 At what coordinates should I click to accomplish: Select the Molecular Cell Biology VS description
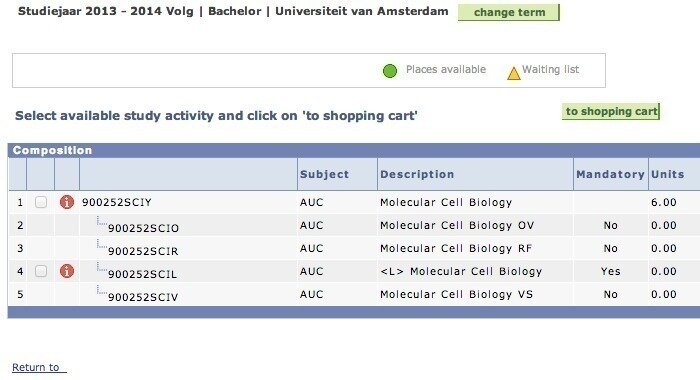click(457, 294)
